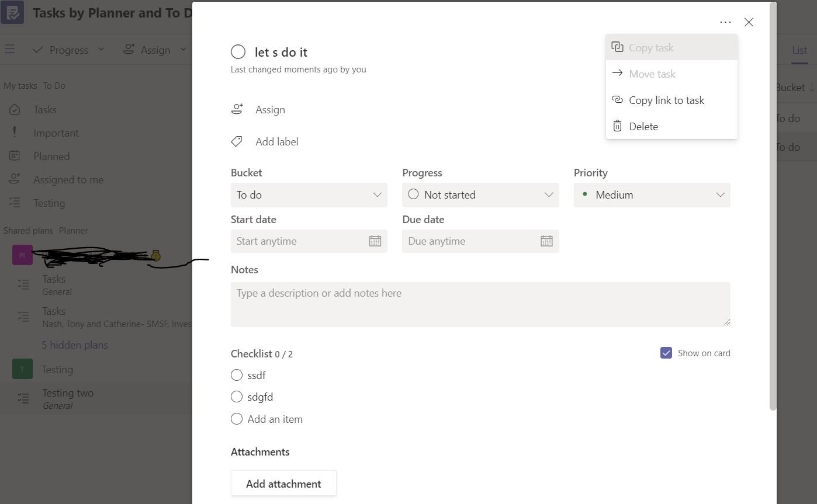This screenshot has width=817, height=504.
Task: Click the Assigned to me person icon
Action: click(x=15, y=179)
